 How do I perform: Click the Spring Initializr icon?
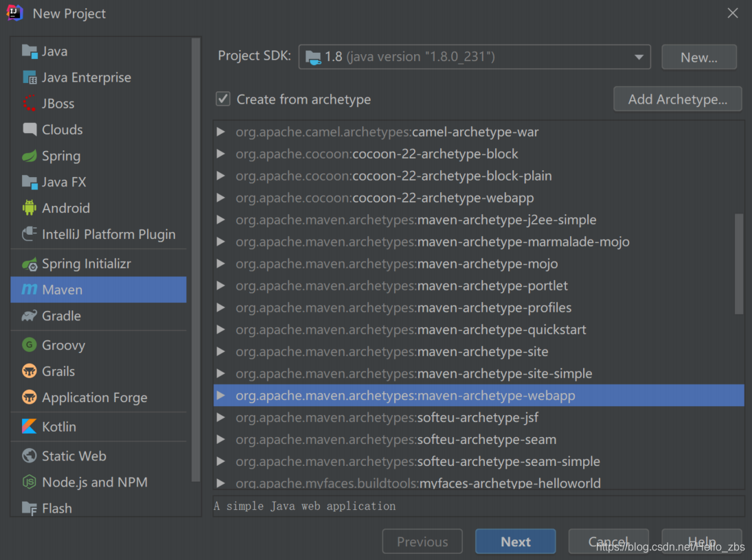pos(30,264)
